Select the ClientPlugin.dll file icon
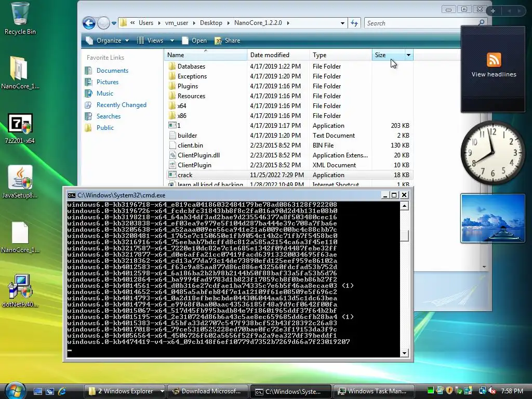Image resolution: width=532 pixels, height=399 pixels. pyautogui.click(x=172, y=155)
